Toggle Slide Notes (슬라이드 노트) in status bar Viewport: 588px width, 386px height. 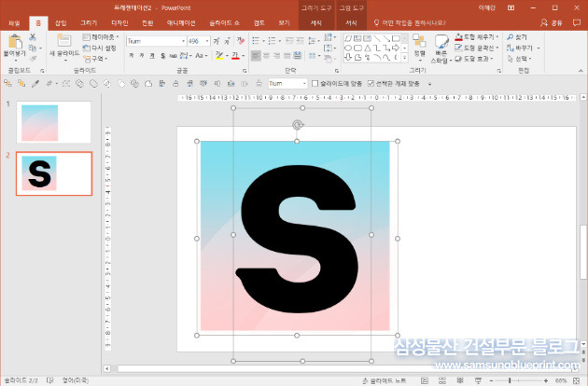(x=385, y=380)
